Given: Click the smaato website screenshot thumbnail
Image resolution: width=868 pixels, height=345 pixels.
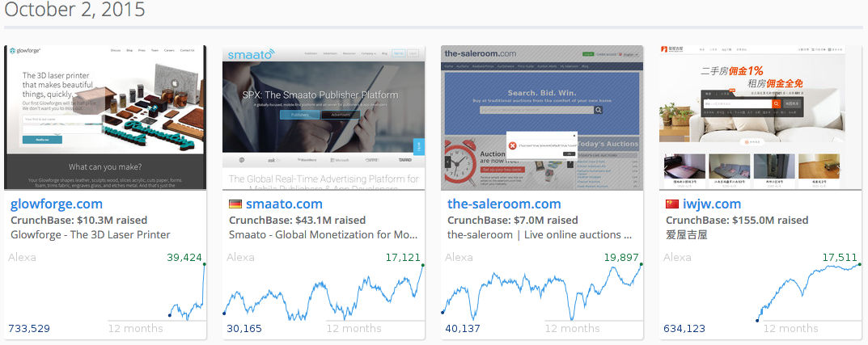Looking at the screenshot, I should (x=324, y=117).
